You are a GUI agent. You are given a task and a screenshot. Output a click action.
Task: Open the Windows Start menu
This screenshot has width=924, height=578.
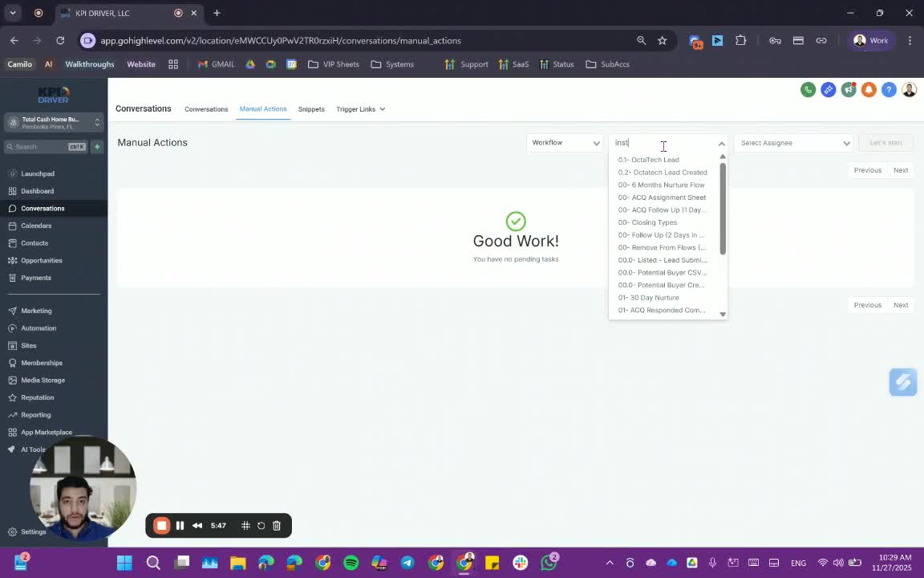[x=124, y=563]
